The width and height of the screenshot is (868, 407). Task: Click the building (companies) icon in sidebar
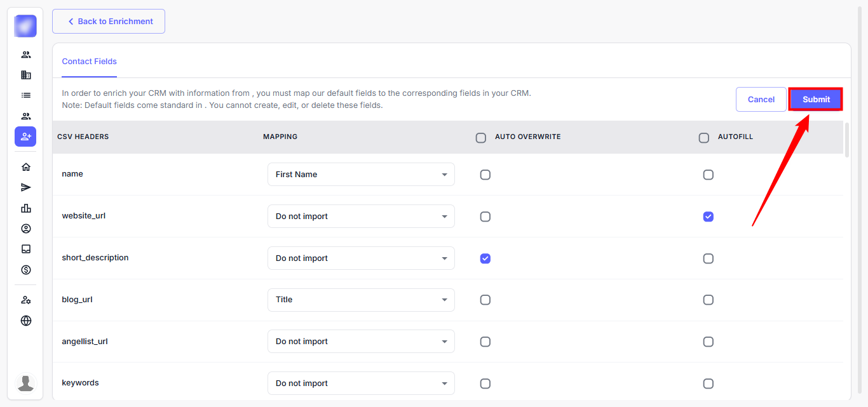[25, 75]
